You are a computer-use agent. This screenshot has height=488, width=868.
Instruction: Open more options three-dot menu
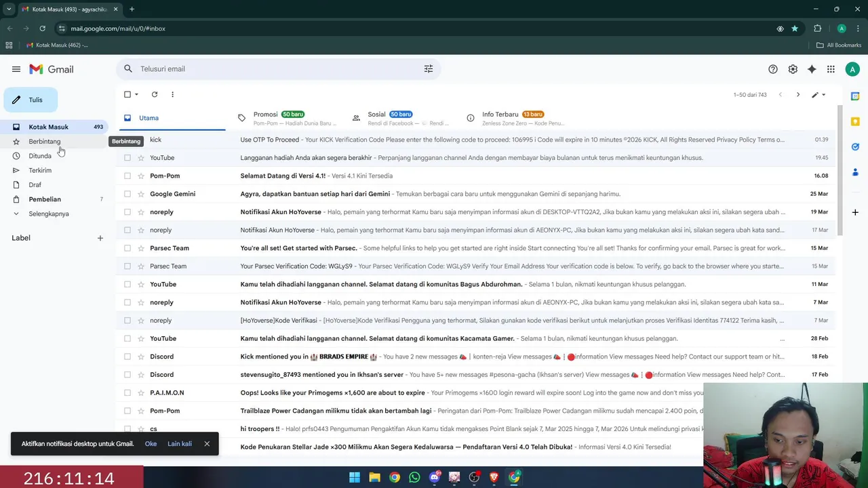pos(172,94)
